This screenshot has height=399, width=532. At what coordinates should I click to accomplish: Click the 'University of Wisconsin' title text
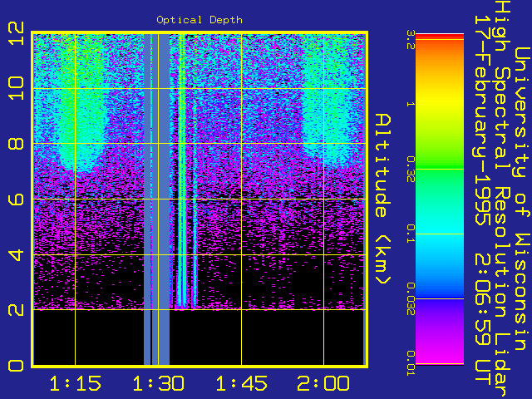tap(523, 199)
